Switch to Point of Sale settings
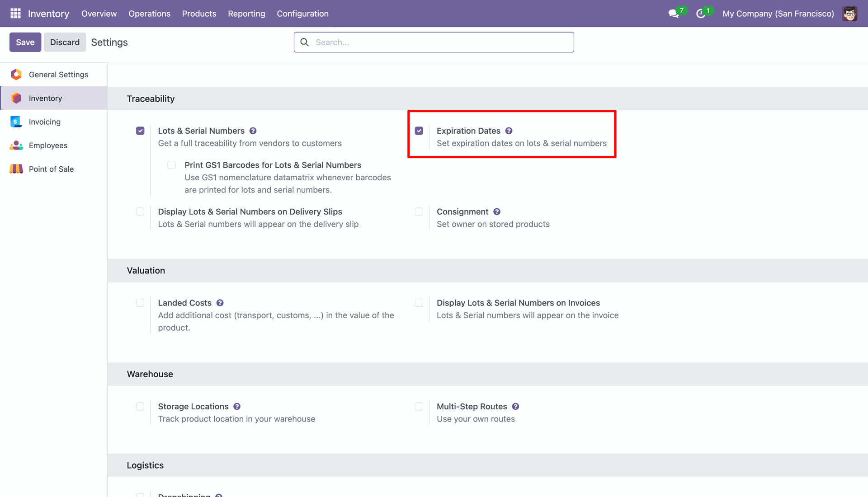 tap(51, 169)
